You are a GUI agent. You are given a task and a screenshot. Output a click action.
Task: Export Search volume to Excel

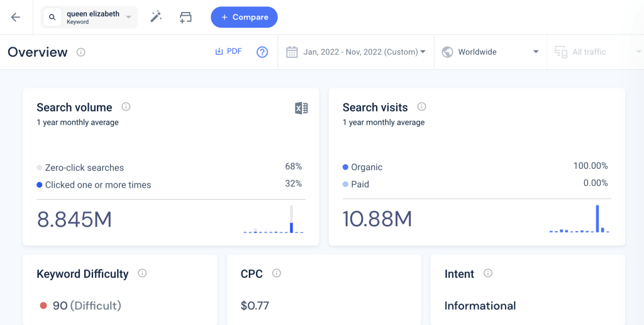[301, 108]
